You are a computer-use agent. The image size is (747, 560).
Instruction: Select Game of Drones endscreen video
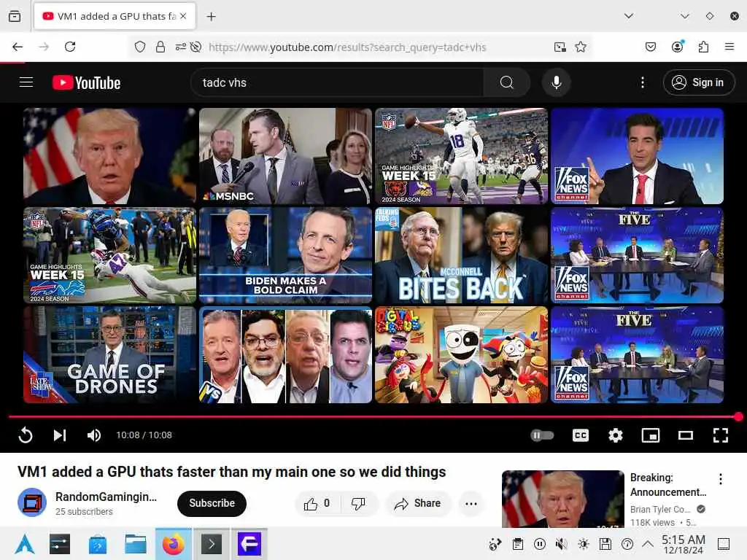click(109, 355)
